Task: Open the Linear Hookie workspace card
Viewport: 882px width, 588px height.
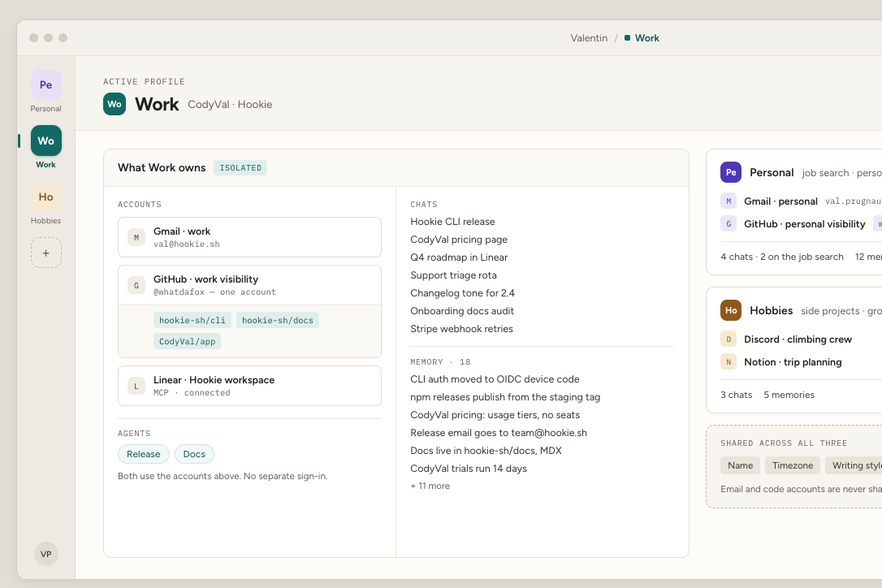Action: click(x=250, y=386)
